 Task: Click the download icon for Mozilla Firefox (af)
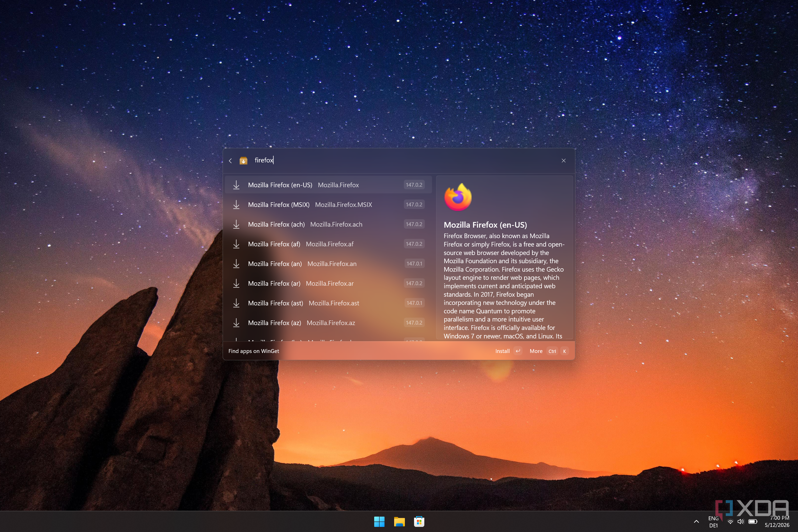(x=236, y=244)
